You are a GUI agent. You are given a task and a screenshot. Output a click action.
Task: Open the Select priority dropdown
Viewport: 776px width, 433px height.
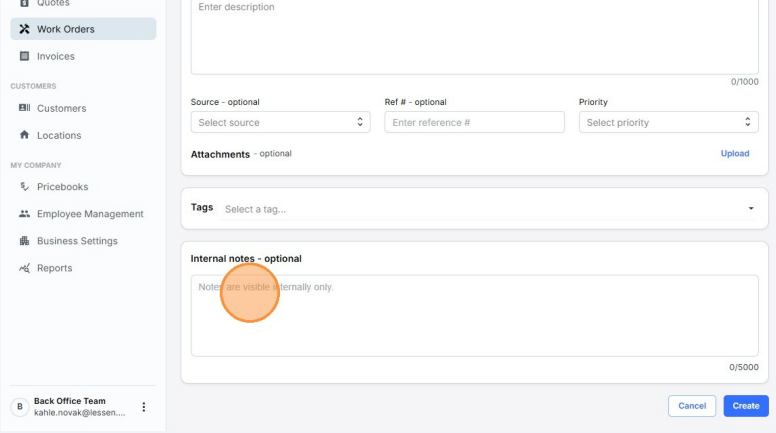click(x=668, y=122)
